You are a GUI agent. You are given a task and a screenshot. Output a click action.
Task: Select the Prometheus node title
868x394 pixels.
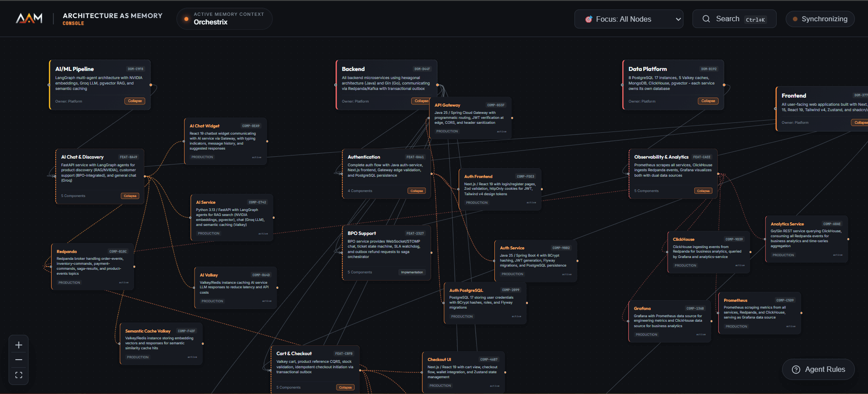pyautogui.click(x=735, y=300)
